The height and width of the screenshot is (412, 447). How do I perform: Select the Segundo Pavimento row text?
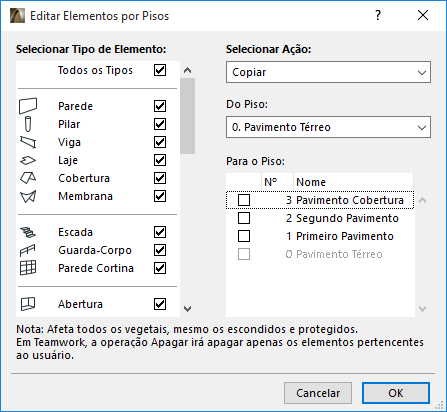[347, 218]
